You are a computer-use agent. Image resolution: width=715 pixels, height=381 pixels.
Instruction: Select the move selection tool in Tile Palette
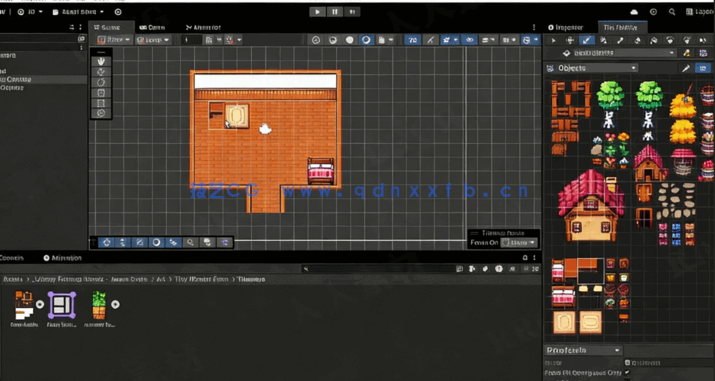(570, 40)
